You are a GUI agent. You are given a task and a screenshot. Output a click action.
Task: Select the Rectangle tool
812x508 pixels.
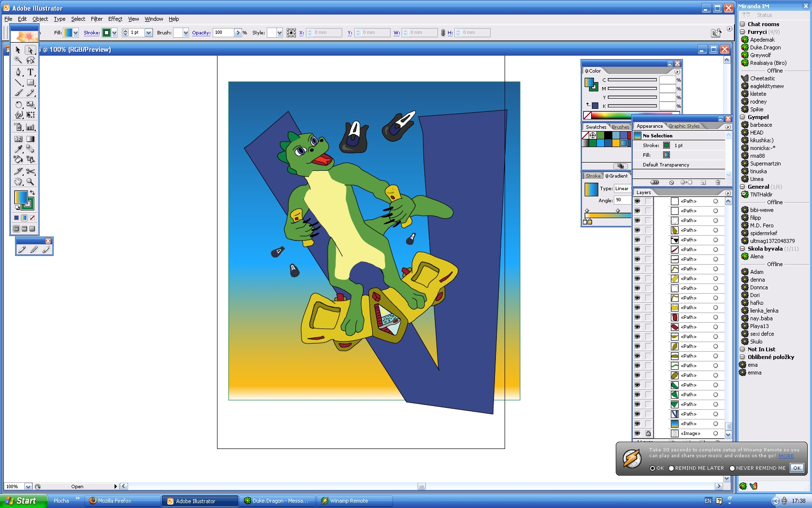(30, 83)
